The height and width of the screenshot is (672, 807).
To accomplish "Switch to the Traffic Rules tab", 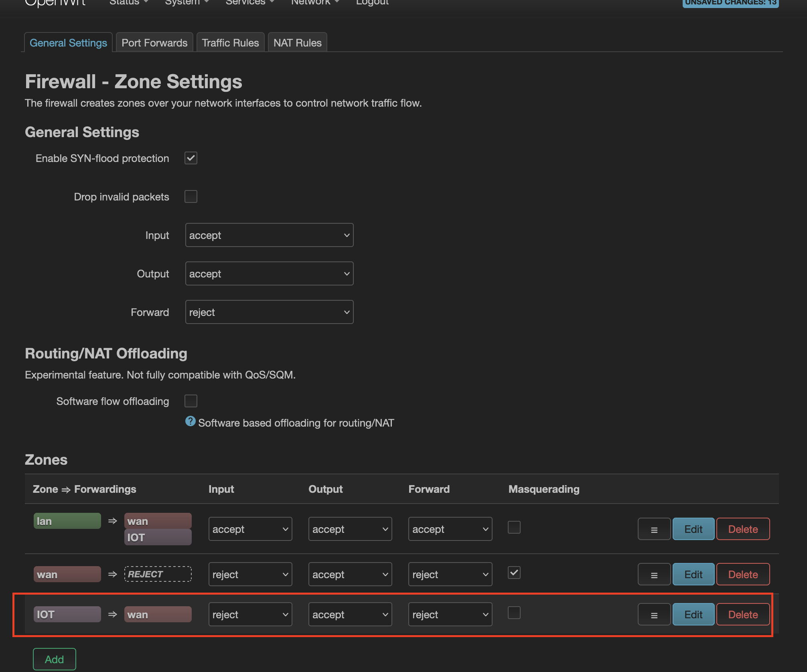I will coord(230,43).
